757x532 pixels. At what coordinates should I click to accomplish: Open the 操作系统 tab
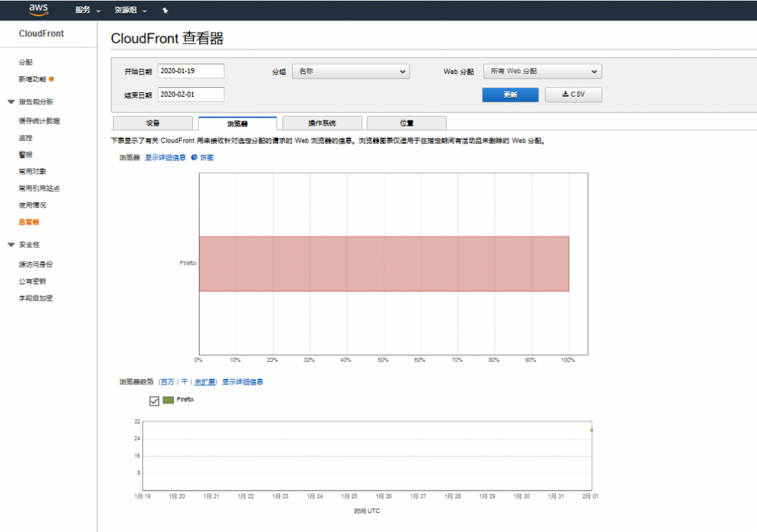322,123
